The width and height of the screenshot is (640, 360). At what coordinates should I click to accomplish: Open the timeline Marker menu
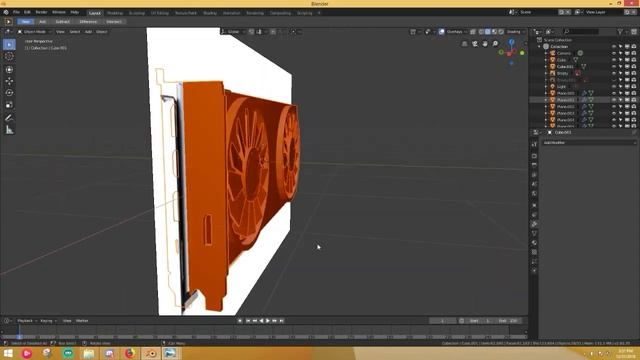[82, 321]
